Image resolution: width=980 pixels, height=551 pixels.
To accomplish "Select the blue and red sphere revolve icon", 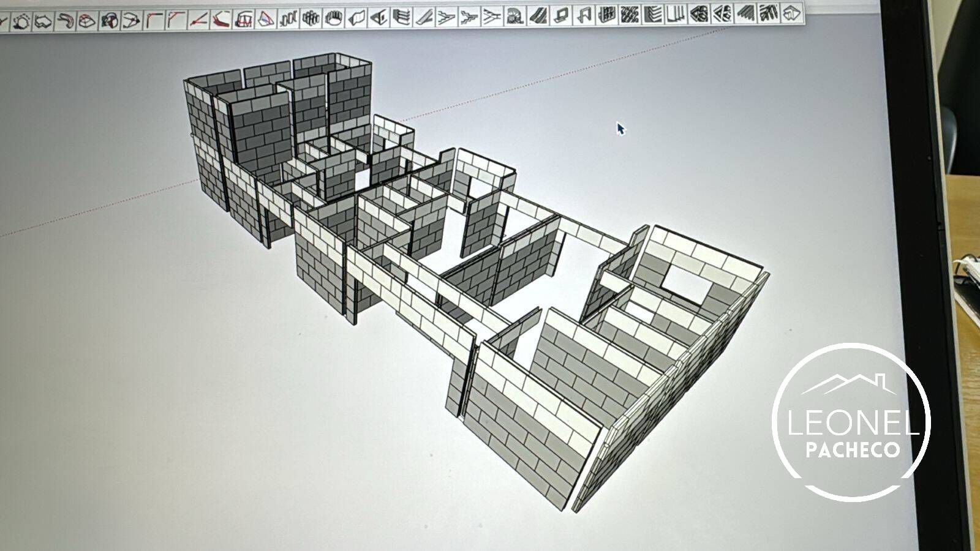I will point(110,21).
